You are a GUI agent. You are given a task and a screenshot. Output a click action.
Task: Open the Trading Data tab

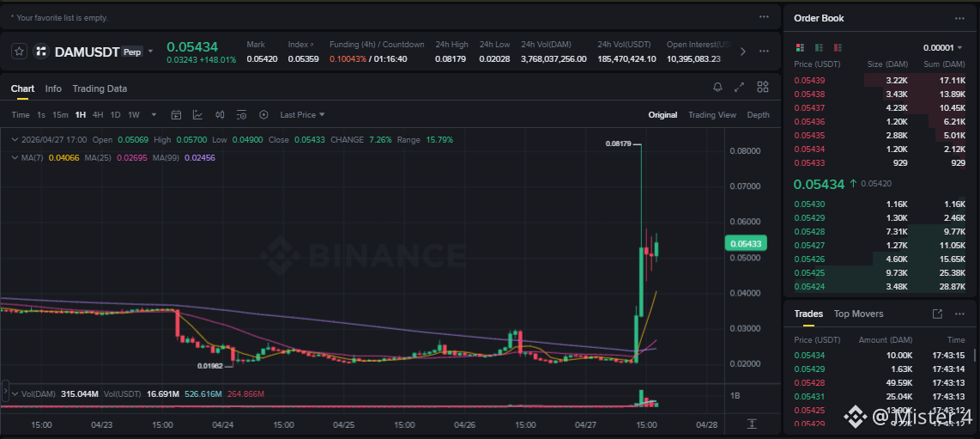pyautogui.click(x=100, y=88)
